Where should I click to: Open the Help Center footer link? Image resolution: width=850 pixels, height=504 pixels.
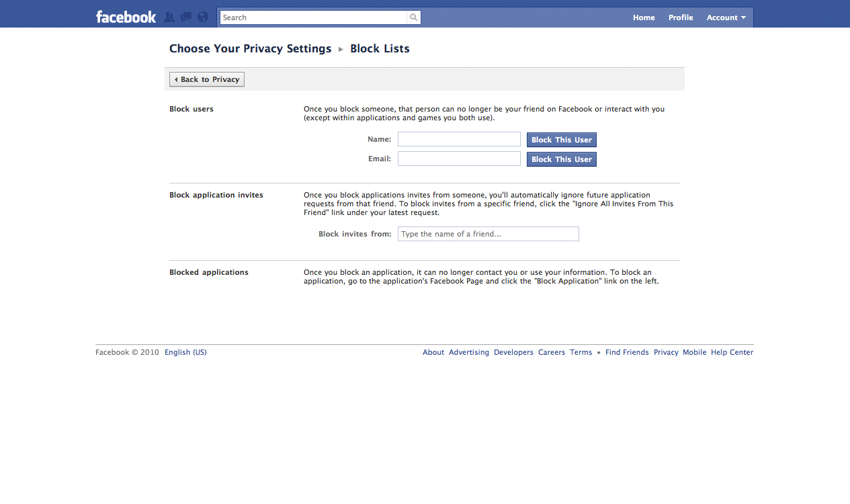coord(732,352)
